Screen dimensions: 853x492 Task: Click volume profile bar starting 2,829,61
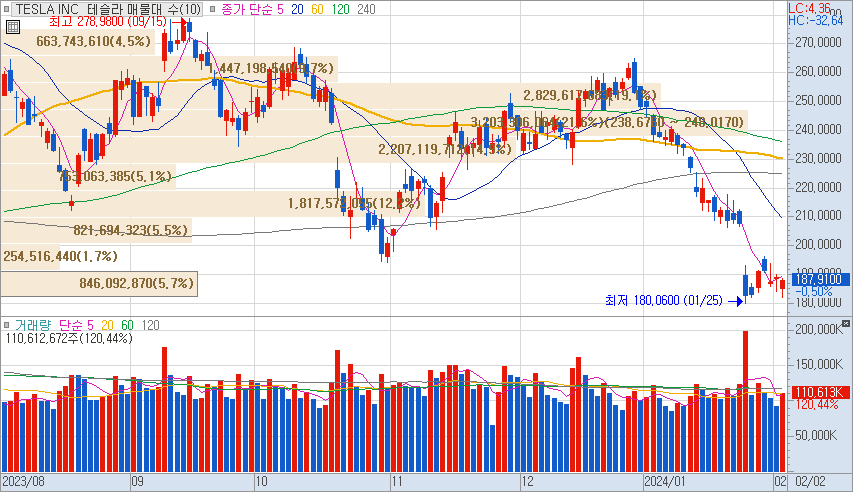331,95
